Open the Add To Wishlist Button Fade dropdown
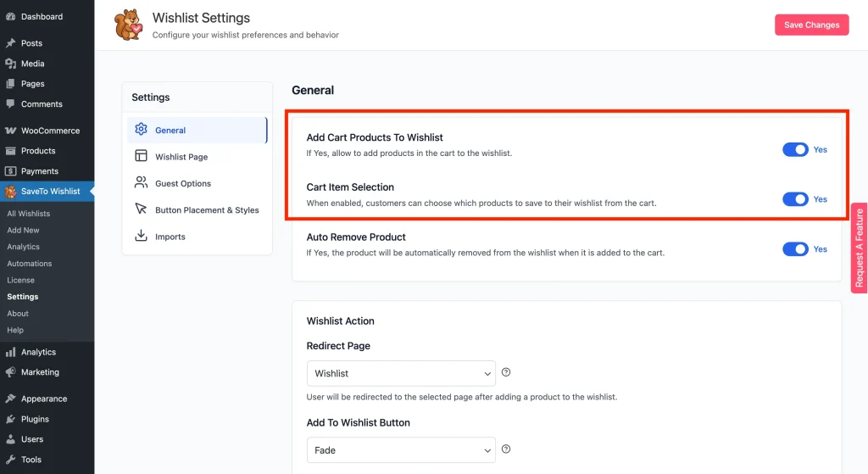The width and height of the screenshot is (868, 474). coord(401,450)
